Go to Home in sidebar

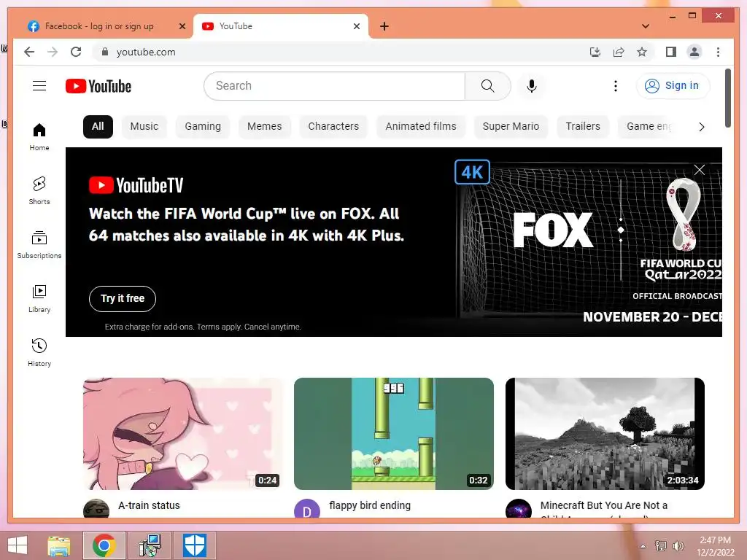pyautogui.click(x=39, y=137)
